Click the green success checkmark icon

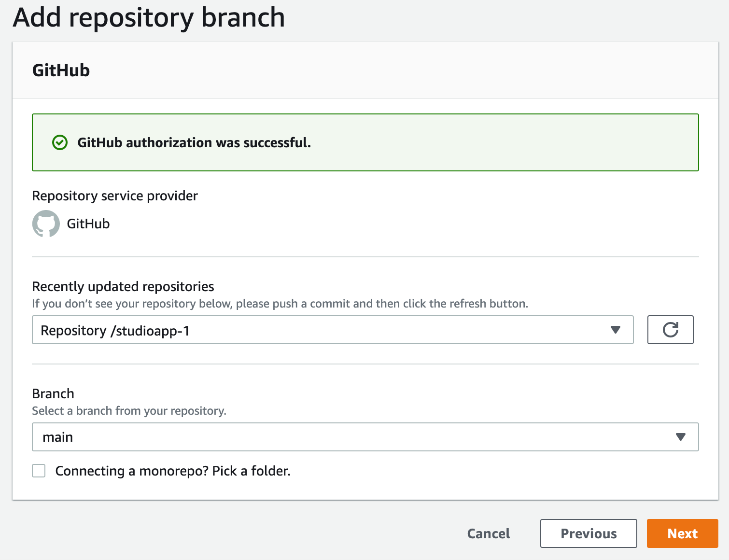pos(60,142)
